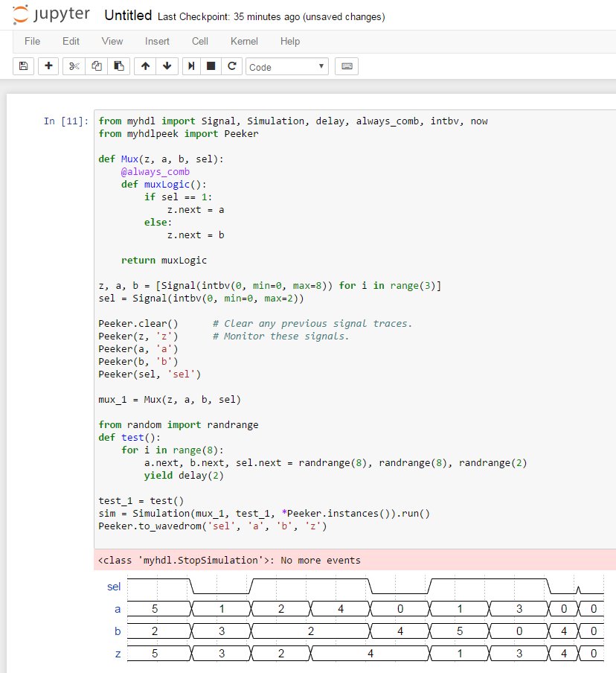The height and width of the screenshot is (673, 616).
Task: Click the 'test_1 = test()' line
Action: tap(141, 500)
